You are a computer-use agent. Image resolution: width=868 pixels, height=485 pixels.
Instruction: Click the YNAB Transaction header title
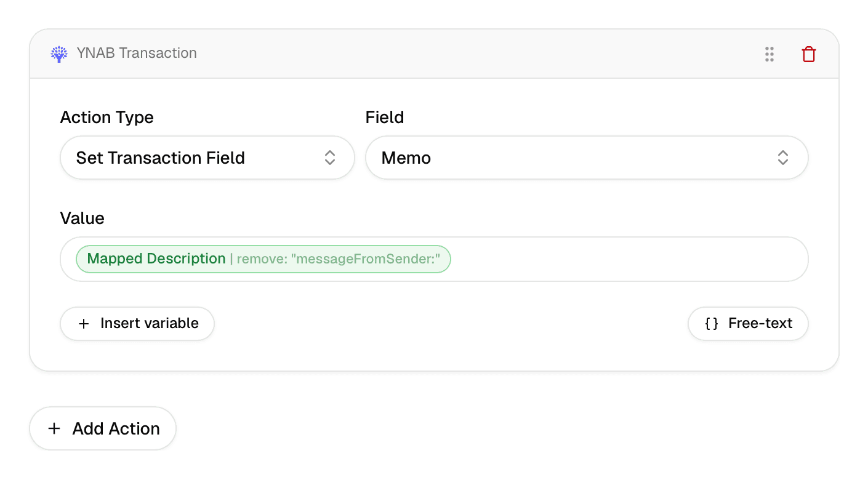tap(137, 54)
